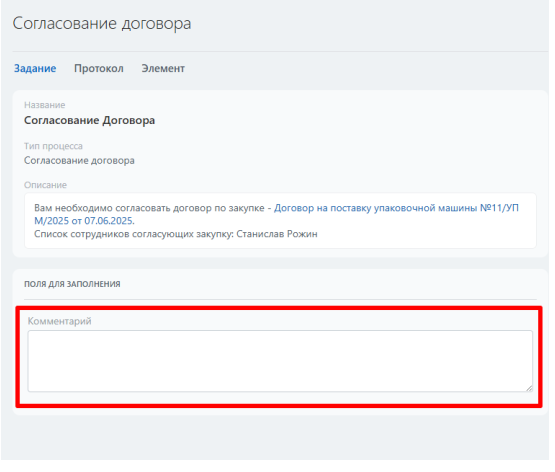Click the Тип процесса label

pyautogui.click(x=53, y=146)
